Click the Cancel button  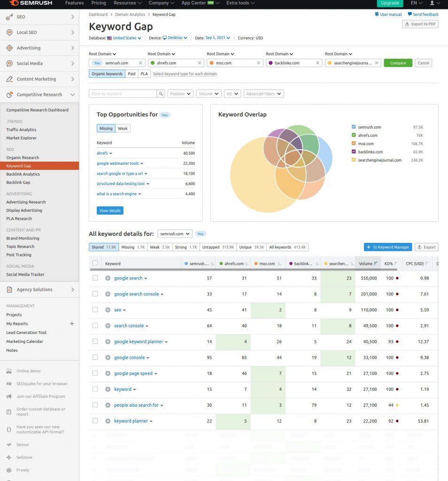[x=424, y=63]
